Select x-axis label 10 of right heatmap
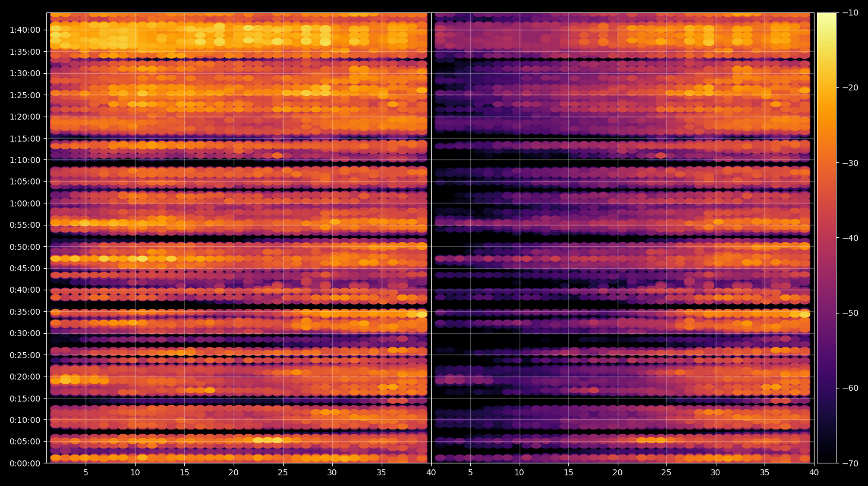 pos(519,473)
